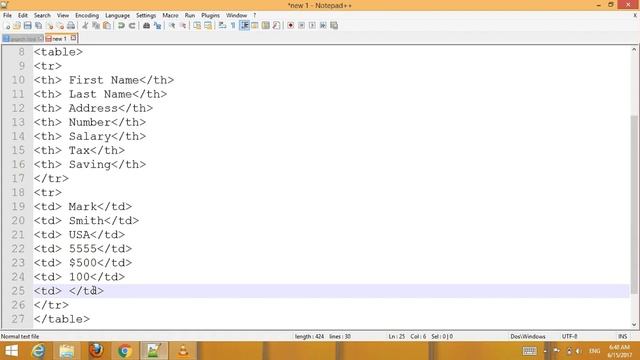Launch Internet Explorer from the taskbar
The height and width of the screenshot is (360, 640).
38,351
